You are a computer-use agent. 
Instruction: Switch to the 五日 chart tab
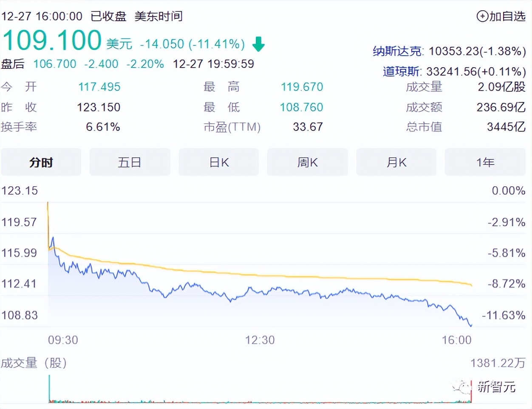[130, 162]
